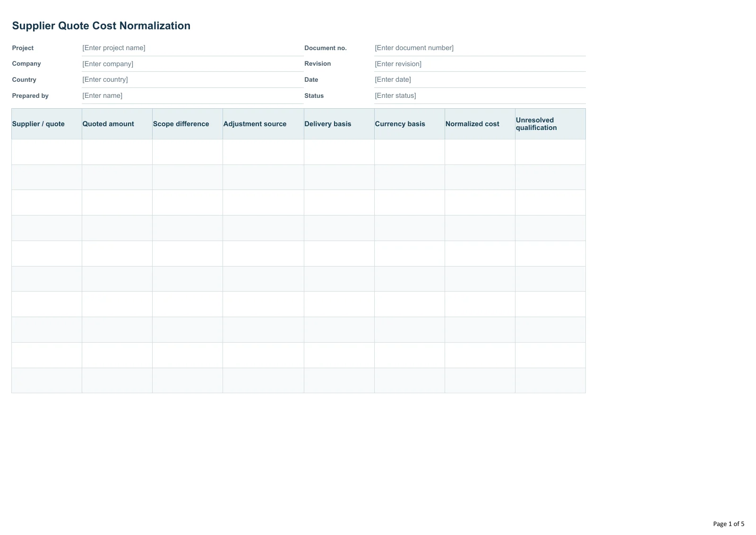Click the 'Date' field label

pyautogui.click(x=311, y=80)
